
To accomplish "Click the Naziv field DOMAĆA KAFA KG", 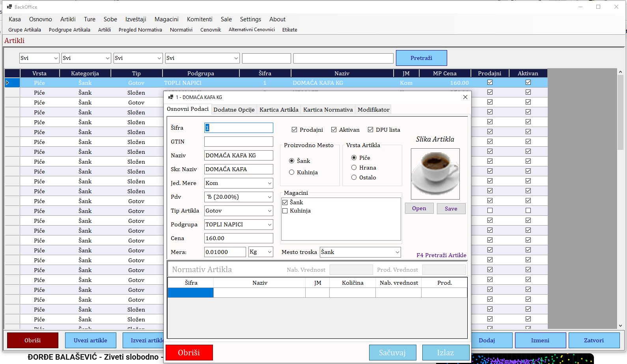I will (239, 155).
